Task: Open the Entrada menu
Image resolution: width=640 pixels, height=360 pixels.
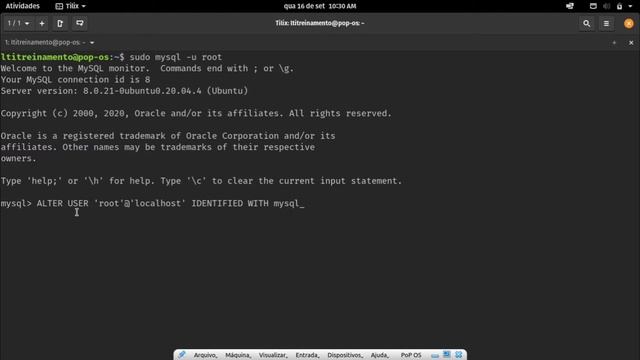Action: (x=307, y=355)
